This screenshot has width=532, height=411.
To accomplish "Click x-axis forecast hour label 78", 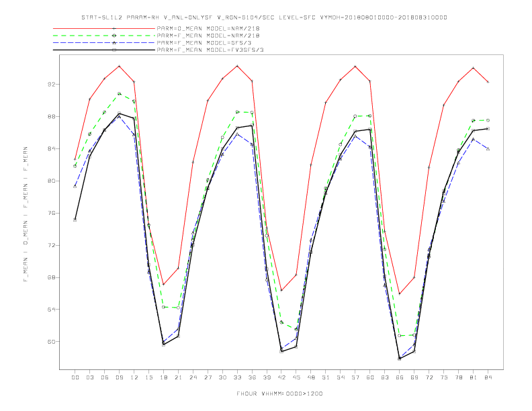I will click(x=458, y=377).
